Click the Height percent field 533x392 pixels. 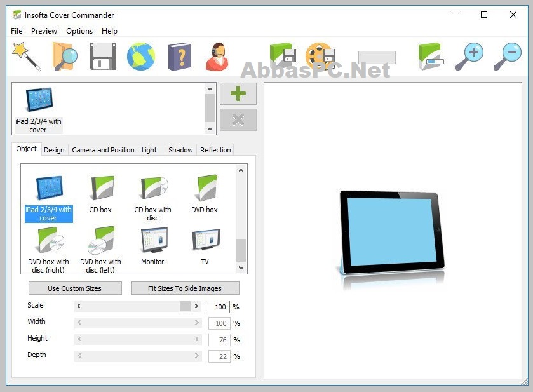tap(219, 340)
